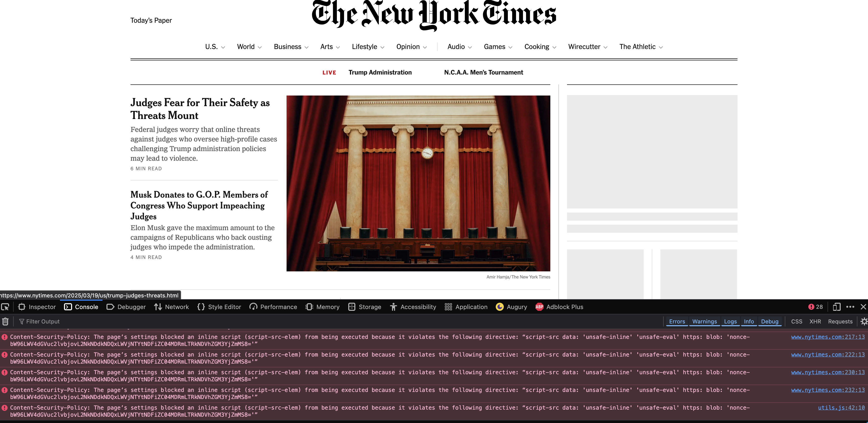Open 'Musk Donates to G.O.P. Members' headline
Image resolution: width=868 pixels, height=423 pixels.
coord(199,205)
